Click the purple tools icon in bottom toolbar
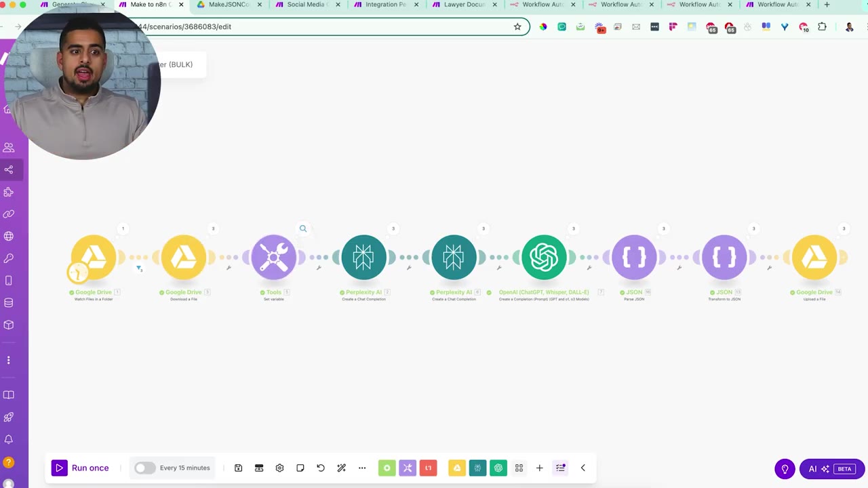Screen dimensions: 868x488 pyautogui.click(x=408, y=468)
